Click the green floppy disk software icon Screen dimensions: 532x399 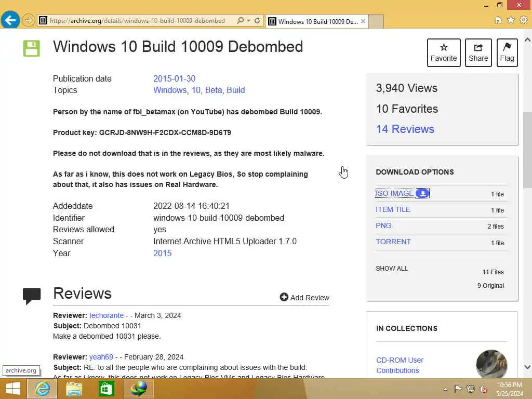coord(32,48)
